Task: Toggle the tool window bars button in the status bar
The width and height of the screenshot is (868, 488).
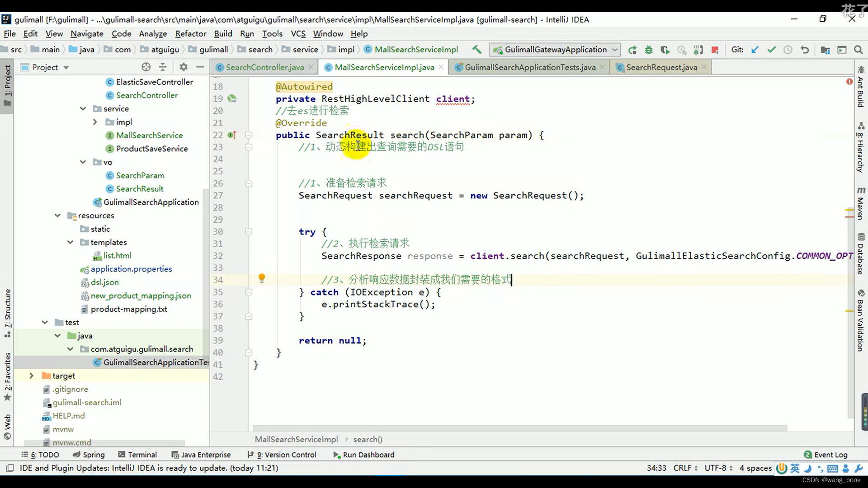Action: tap(10, 468)
